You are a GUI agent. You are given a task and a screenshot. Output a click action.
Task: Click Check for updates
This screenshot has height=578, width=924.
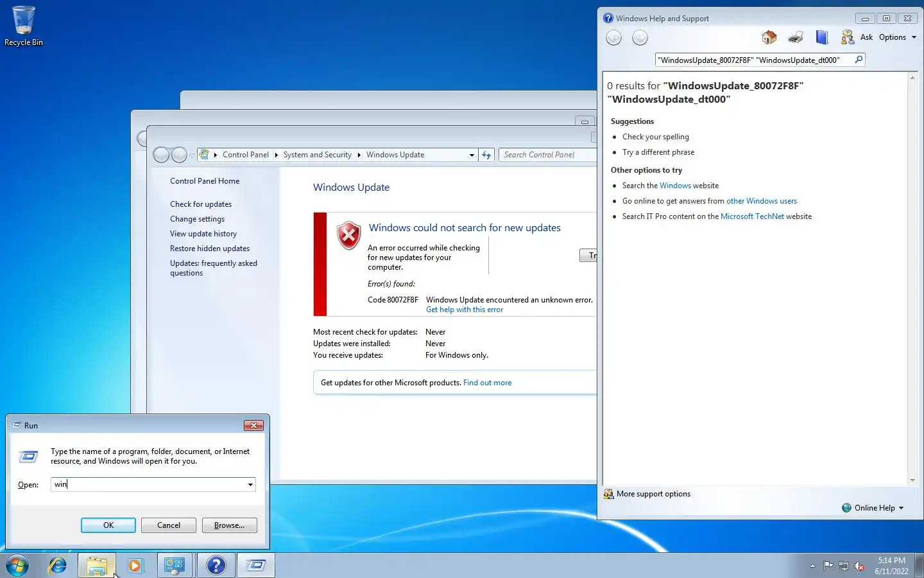tap(201, 204)
